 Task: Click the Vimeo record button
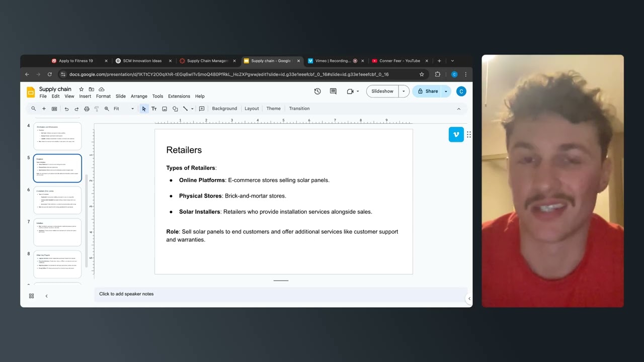coord(456,134)
